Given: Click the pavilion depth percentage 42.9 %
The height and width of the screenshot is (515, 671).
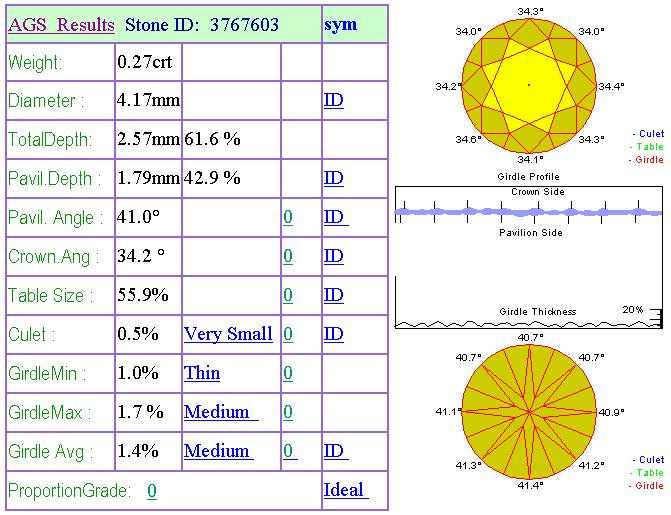Looking at the screenshot, I should [x=212, y=178].
